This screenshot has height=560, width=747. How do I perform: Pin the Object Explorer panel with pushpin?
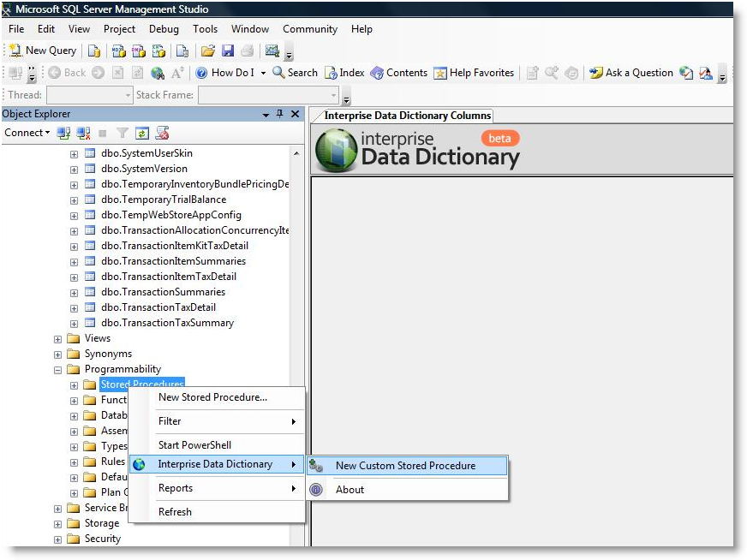279,114
